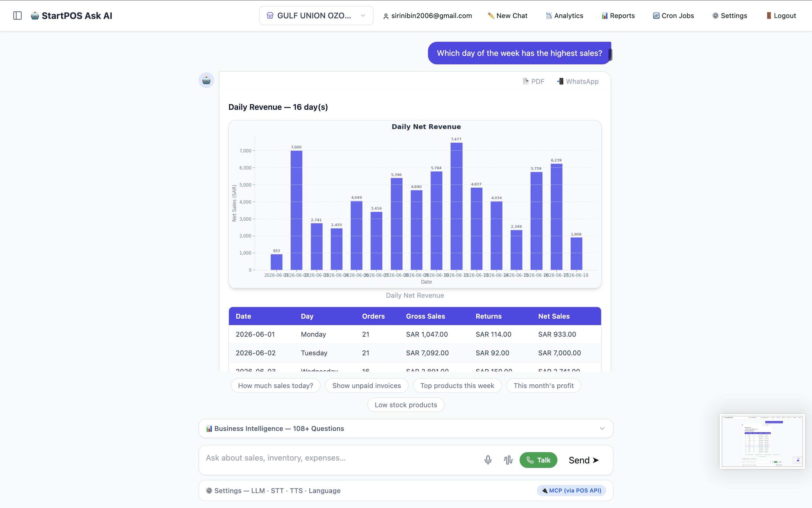The width and height of the screenshot is (812, 508).
Task: Select the 2026-06-01 date cell
Action: tap(255, 334)
